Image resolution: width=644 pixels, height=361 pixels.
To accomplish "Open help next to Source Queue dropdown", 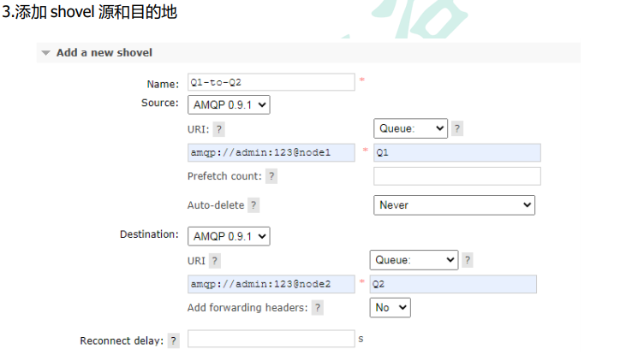I will (457, 128).
